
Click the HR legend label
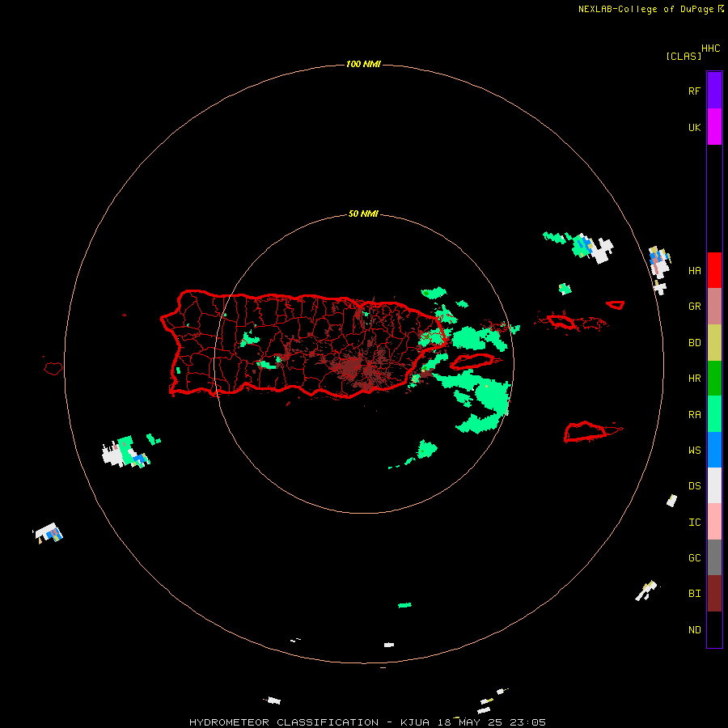click(694, 379)
